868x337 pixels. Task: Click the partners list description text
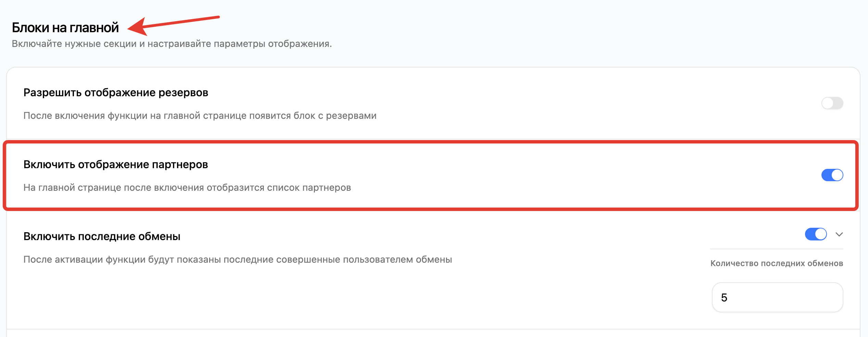(x=187, y=188)
